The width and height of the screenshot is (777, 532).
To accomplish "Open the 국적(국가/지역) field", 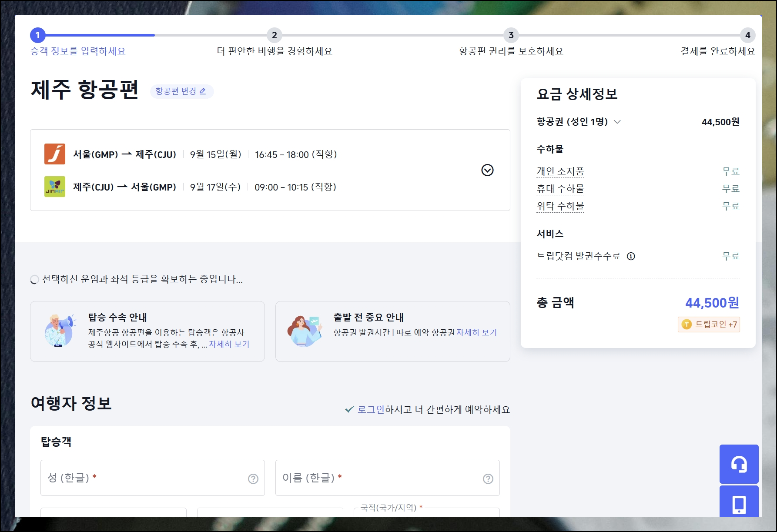I will (426, 512).
